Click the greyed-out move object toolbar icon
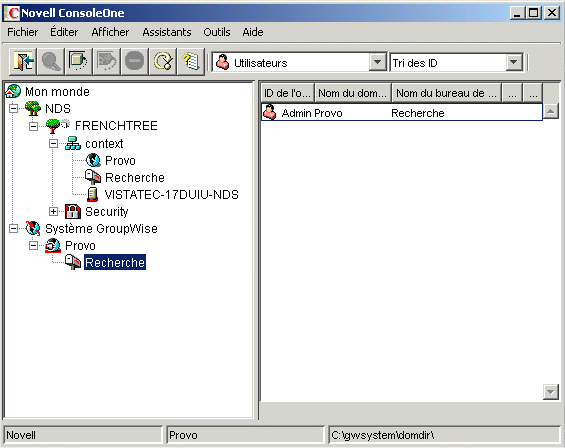The image size is (565, 448). pos(107,61)
